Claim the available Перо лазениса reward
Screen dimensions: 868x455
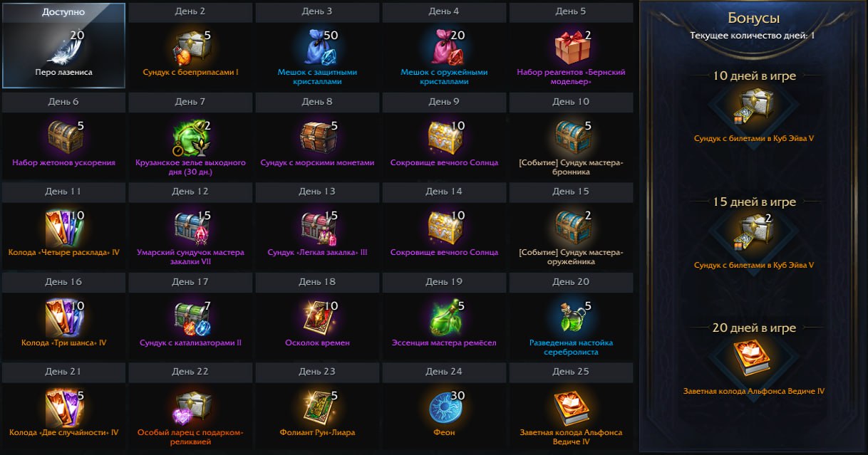63,46
